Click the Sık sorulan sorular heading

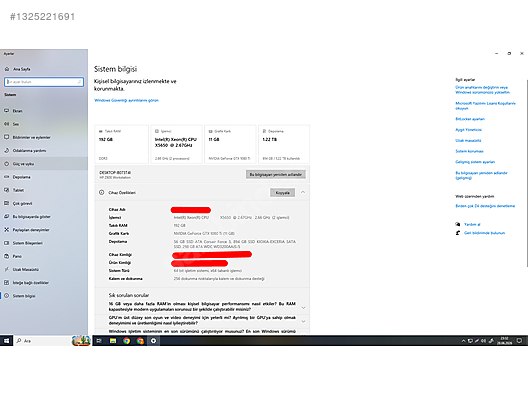tap(129, 295)
